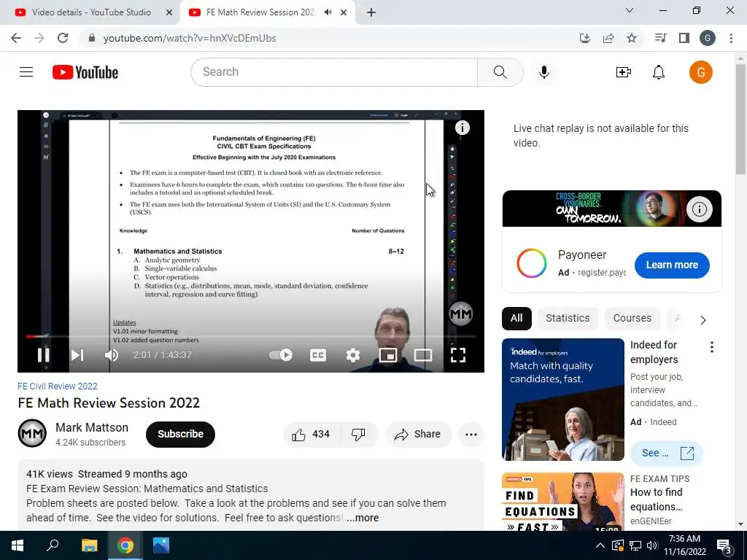Open the video info card icon

coord(462,128)
